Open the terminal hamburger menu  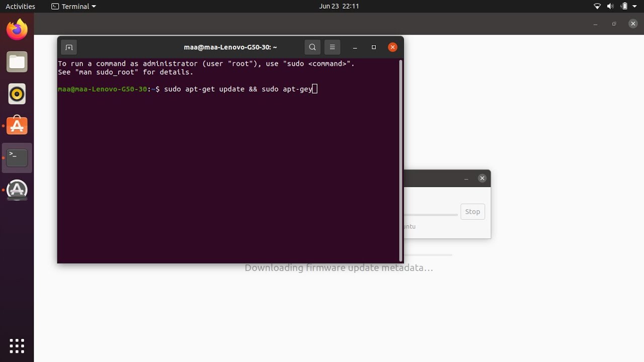(332, 47)
